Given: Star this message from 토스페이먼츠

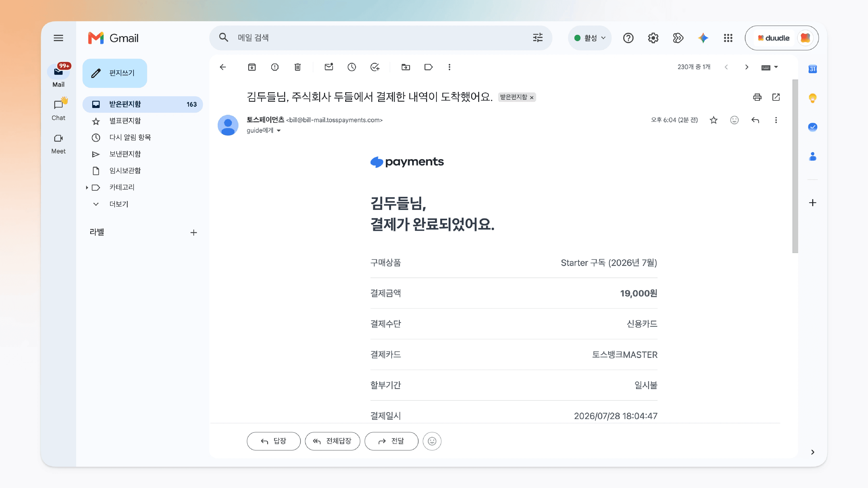Looking at the screenshot, I should (714, 120).
